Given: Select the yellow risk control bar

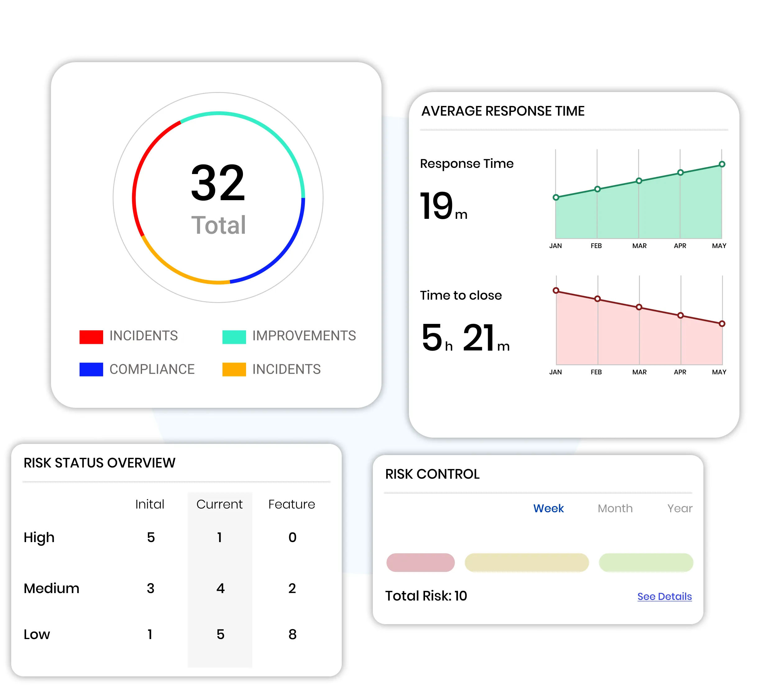Looking at the screenshot, I should (x=526, y=562).
